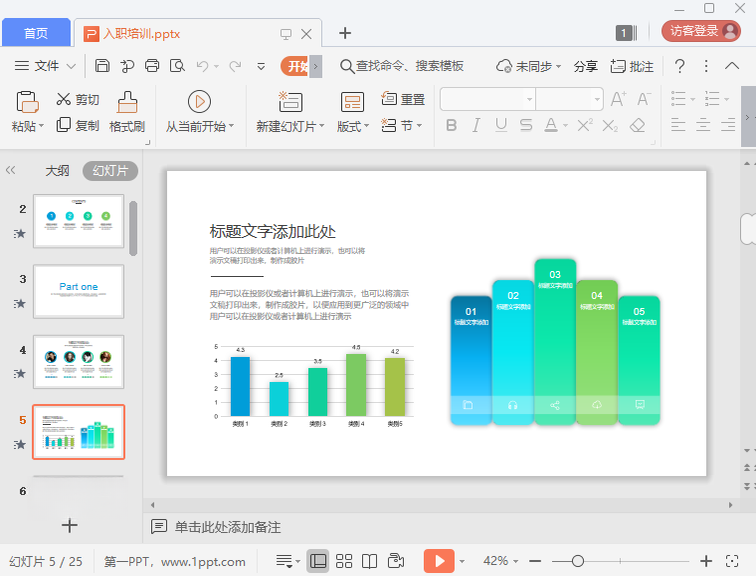This screenshot has height=576, width=756.
Task: Open the font color dropdown arrow
Action: click(565, 126)
